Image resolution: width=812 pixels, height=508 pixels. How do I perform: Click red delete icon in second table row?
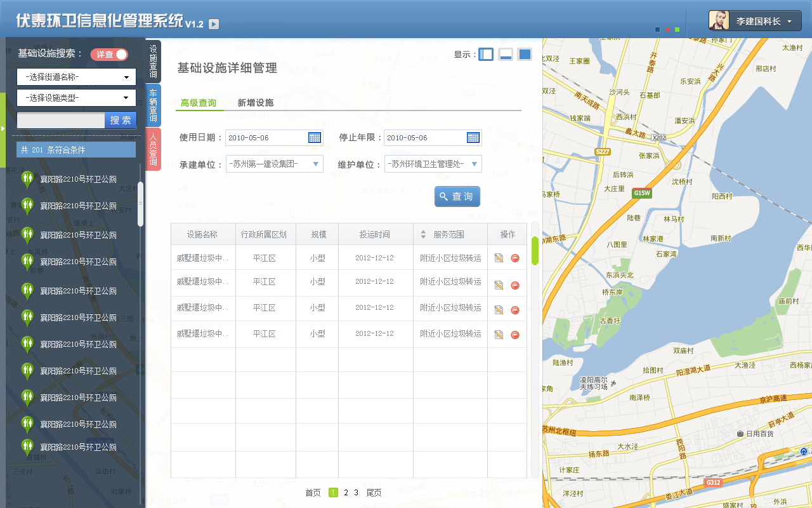515,285
